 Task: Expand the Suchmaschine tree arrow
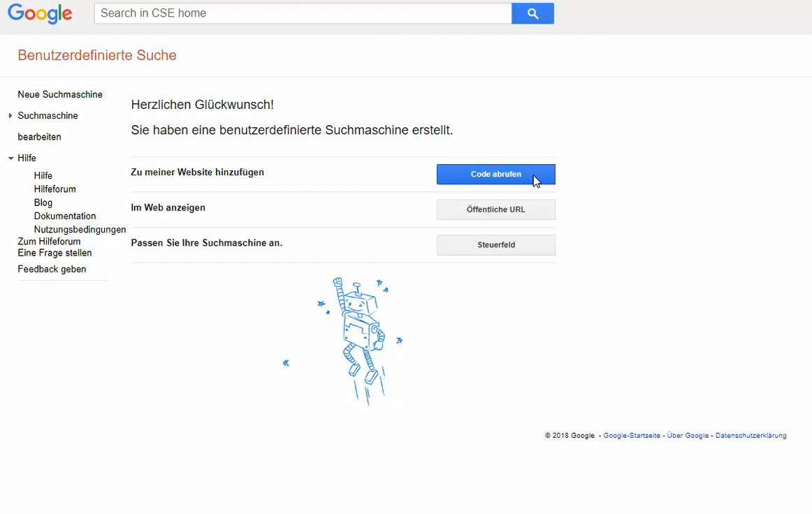10,115
